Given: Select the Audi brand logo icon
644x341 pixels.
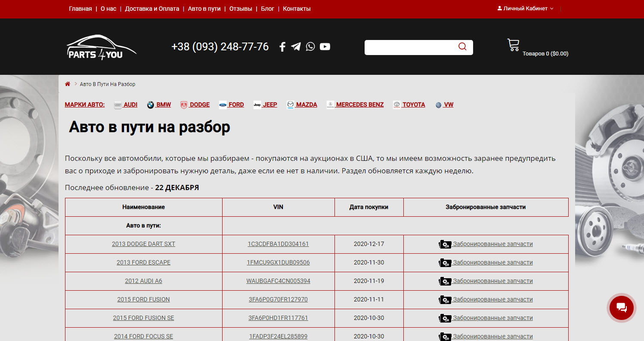Looking at the screenshot, I should tap(117, 104).
